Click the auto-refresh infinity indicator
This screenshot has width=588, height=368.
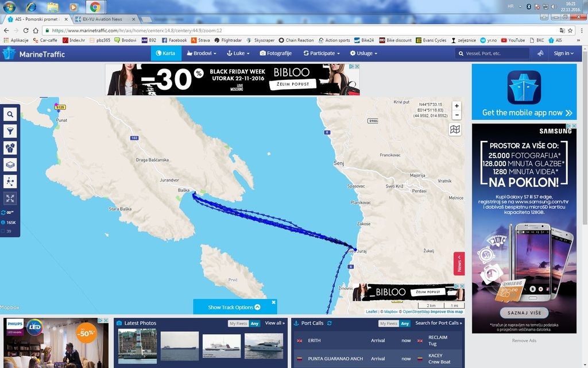click(x=8, y=213)
